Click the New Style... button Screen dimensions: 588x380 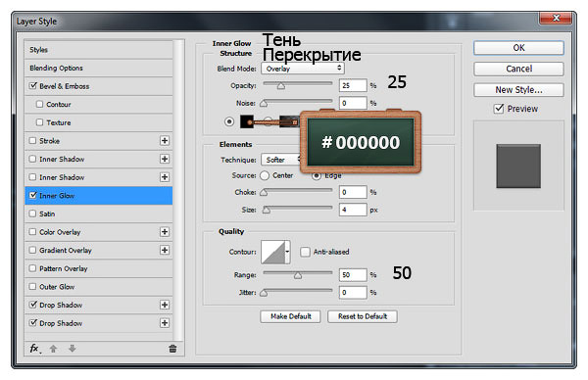tap(518, 90)
